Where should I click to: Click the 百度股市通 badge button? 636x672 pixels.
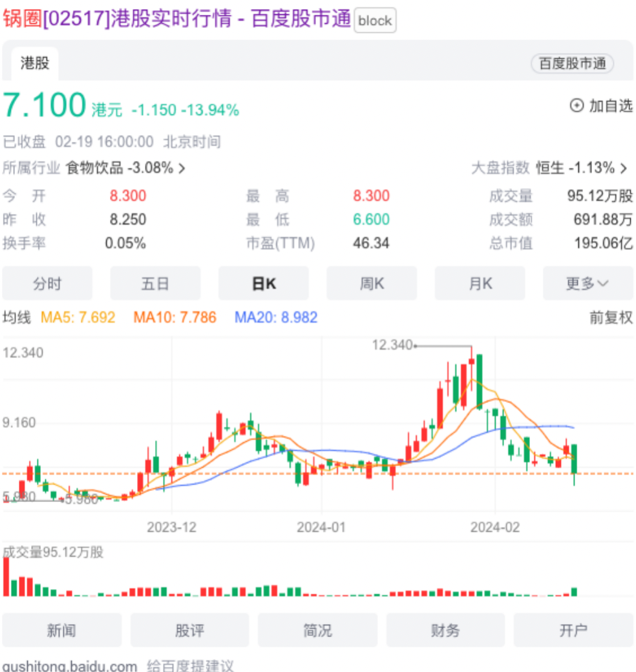(572, 63)
